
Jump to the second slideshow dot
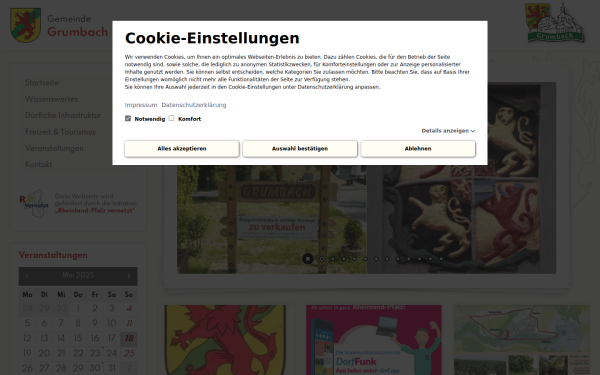[x=322, y=259]
